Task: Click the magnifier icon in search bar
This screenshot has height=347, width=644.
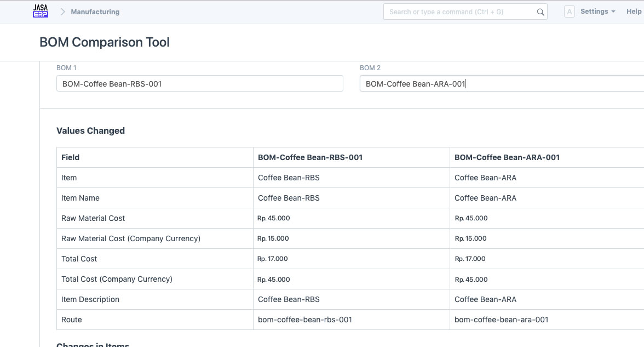Action: point(540,12)
